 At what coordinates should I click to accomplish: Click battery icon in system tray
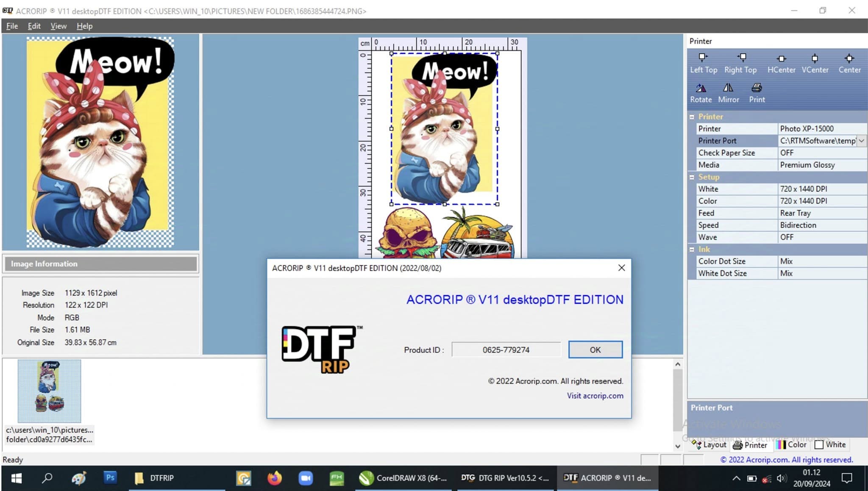coord(751,478)
